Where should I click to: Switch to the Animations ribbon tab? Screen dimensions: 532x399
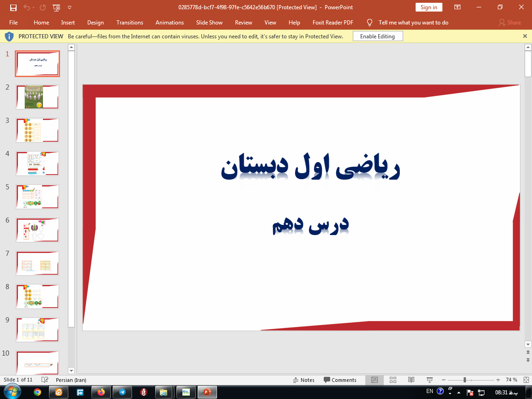point(169,22)
